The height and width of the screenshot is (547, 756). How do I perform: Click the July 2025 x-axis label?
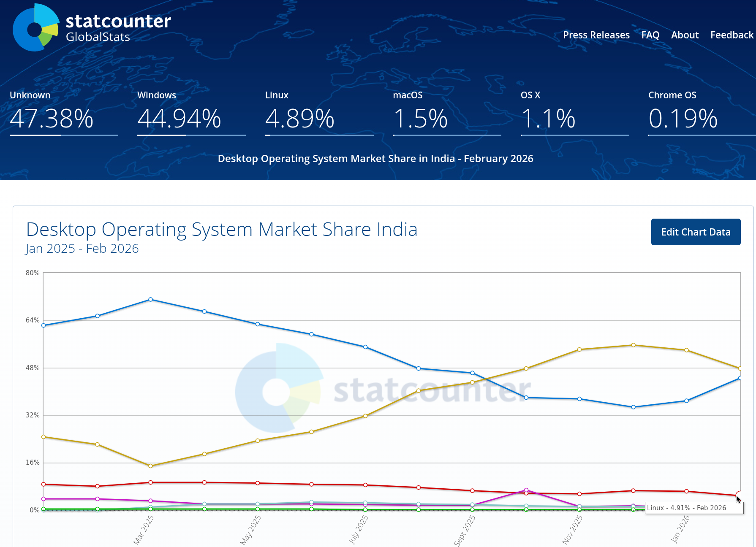pos(358,530)
